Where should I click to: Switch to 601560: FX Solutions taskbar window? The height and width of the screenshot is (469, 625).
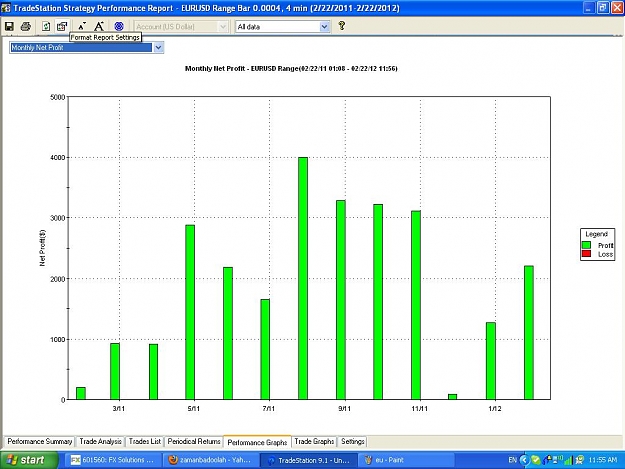click(x=114, y=460)
